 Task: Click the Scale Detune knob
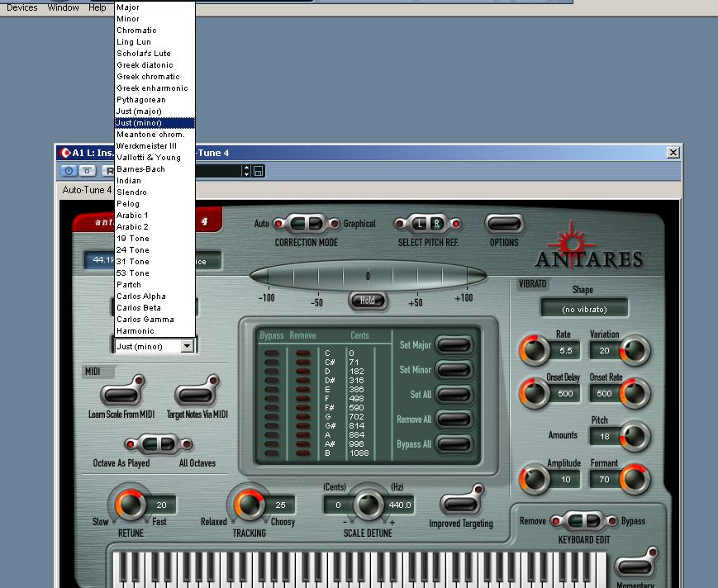click(368, 505)
